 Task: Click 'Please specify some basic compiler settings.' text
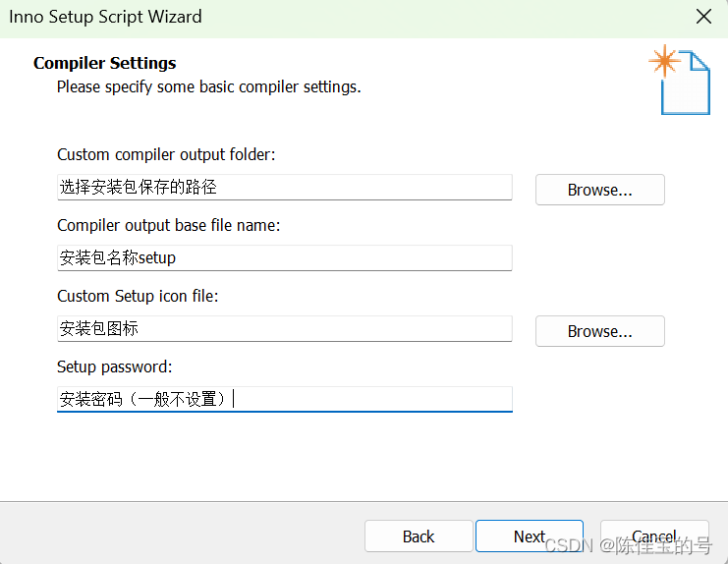[x=209, y=86]
